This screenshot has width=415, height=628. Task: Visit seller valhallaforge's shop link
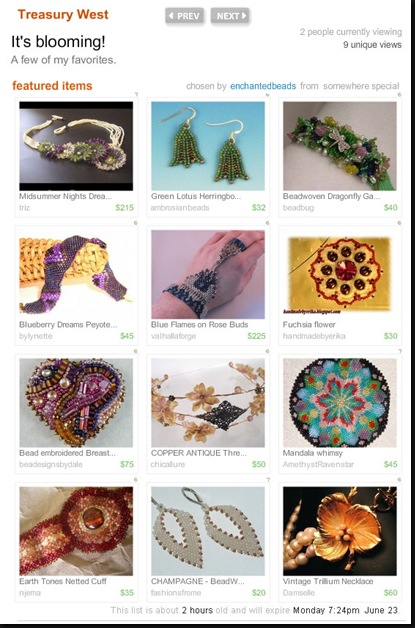[173, 336]
